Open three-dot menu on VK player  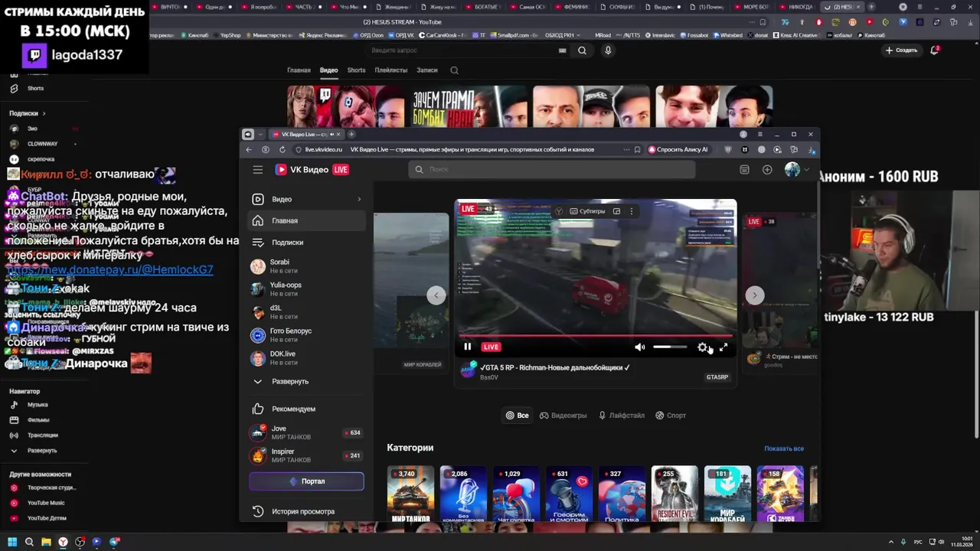click(632, 211)
